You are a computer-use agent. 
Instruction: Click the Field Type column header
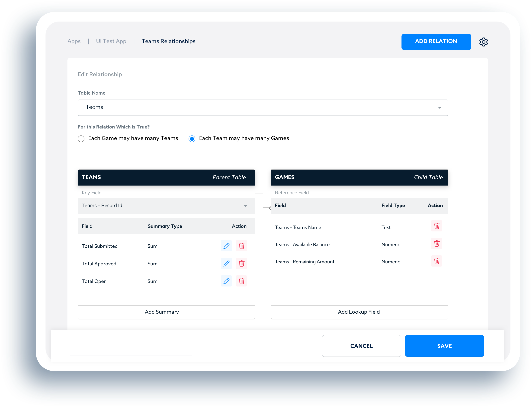(x=393, y=205)
